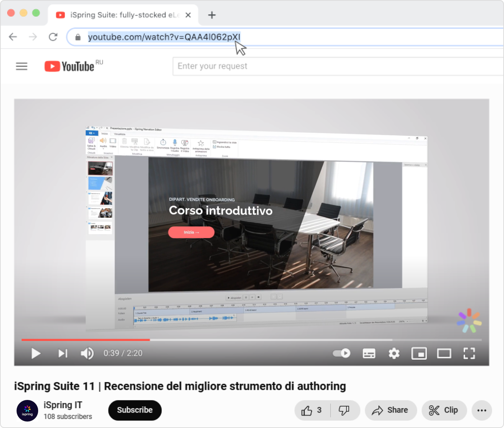The height and width of the screenshot is (428, 504).
Task: Skip to the next video
Action: (x=63, y=354)
